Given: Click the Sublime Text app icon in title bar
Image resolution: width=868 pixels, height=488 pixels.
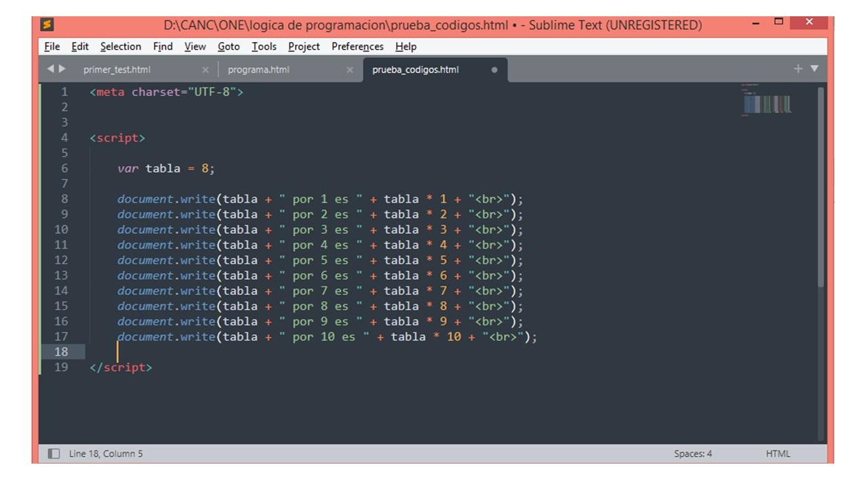Looking at the screenshot, I should 47,25.
